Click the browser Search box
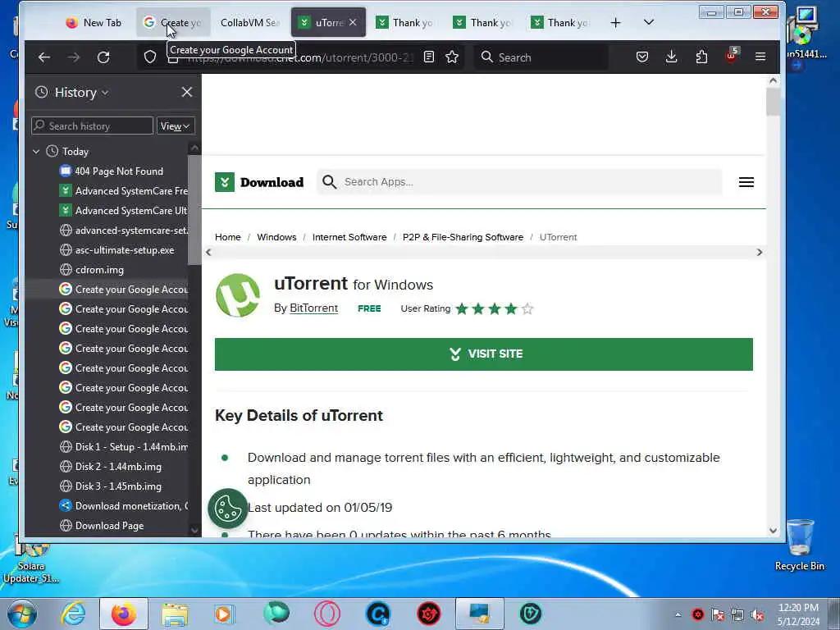This screenshot has height=630, width=840. 541,57
